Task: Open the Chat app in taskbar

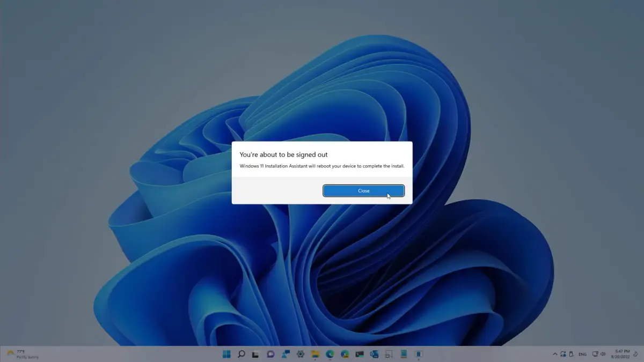Action: tap(270, 354)
